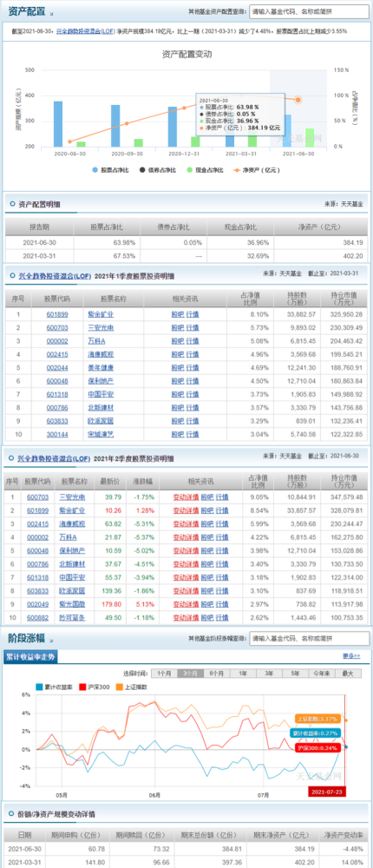Click the 上证指数:3.17% chart label
The width and height of the screenshot is (373, 868).
[x=317, y=719]
